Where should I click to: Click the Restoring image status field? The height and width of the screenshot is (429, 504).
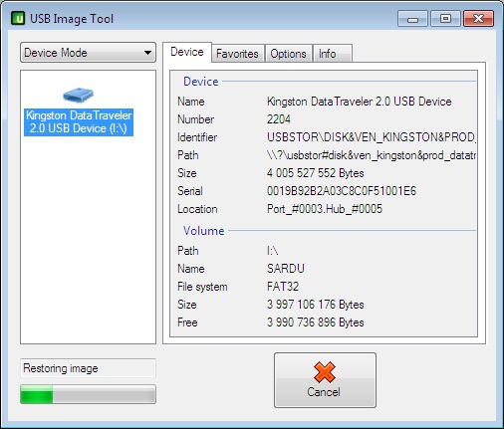click(88, 368)
